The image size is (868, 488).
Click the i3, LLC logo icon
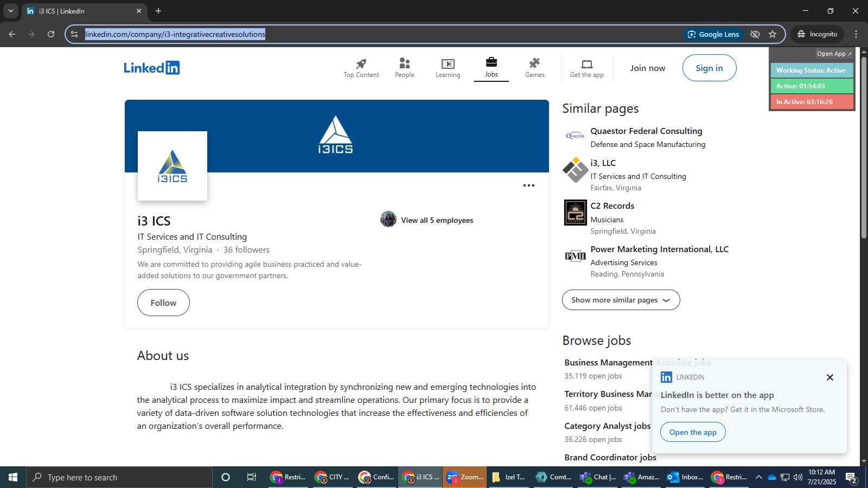pos(575,170)
